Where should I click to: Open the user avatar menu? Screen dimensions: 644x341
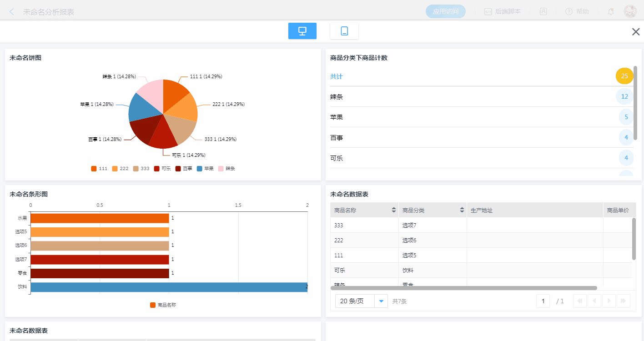pyautogui.click(x=630, y=12)
